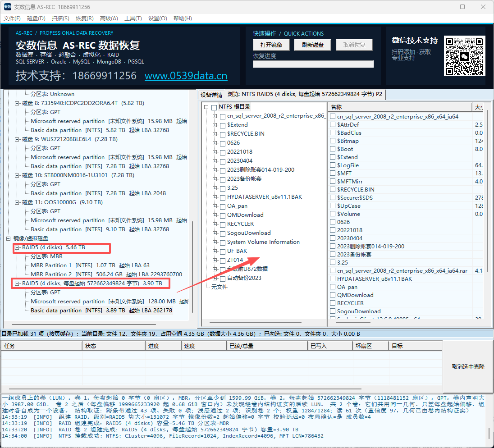Check the OA_pan checkbox in tree
This screenshot has height=448, width=494.
[222, 206]
